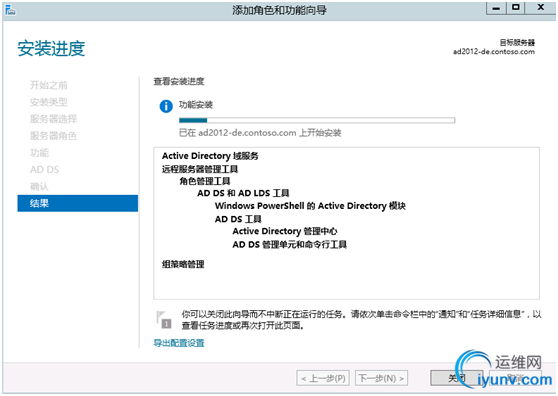Click the blue information icon beside 功能安装

pyautogui.click(x=166, y=106)
